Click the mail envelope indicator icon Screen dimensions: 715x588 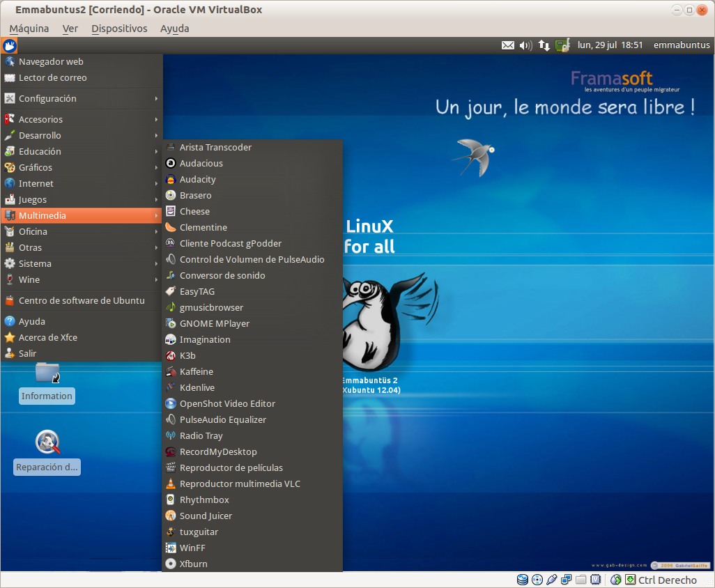pyautogui.click(x=508, y=45)
